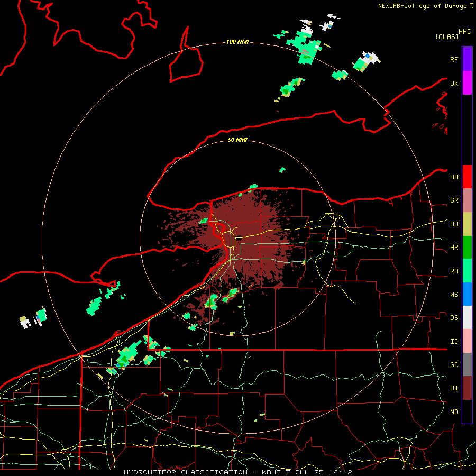The height and width of the screenshot is (476, 476).
Task: Click the WS legend label
Action: coord(454,295)
